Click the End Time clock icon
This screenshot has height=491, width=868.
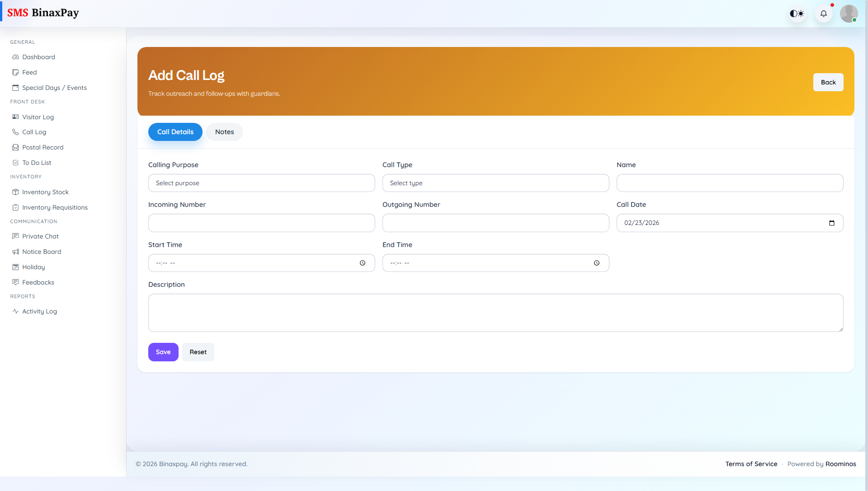tap(597, 263)
